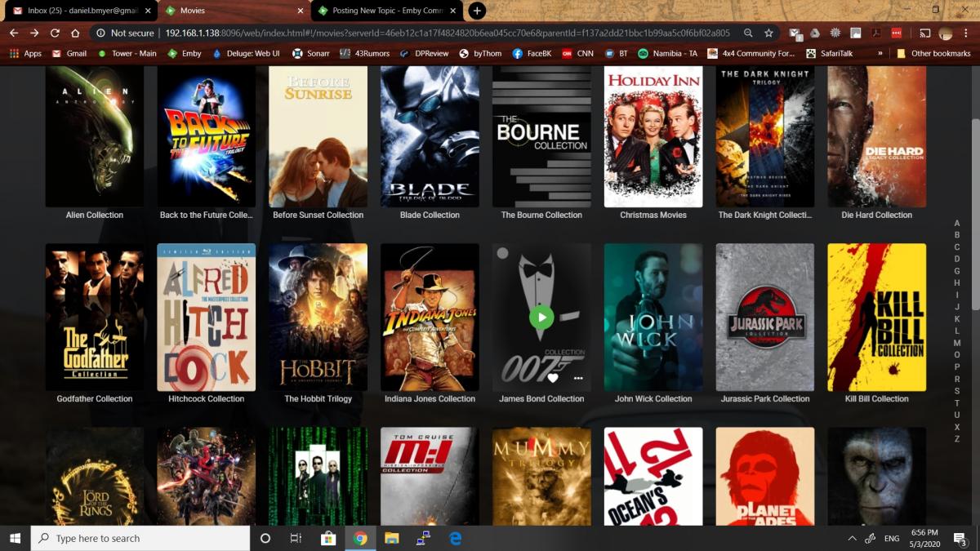The width and height of the screenshot is (980, 551).
Task: Open the Namibia - TA bookmark
Action: tap(668, 53)
